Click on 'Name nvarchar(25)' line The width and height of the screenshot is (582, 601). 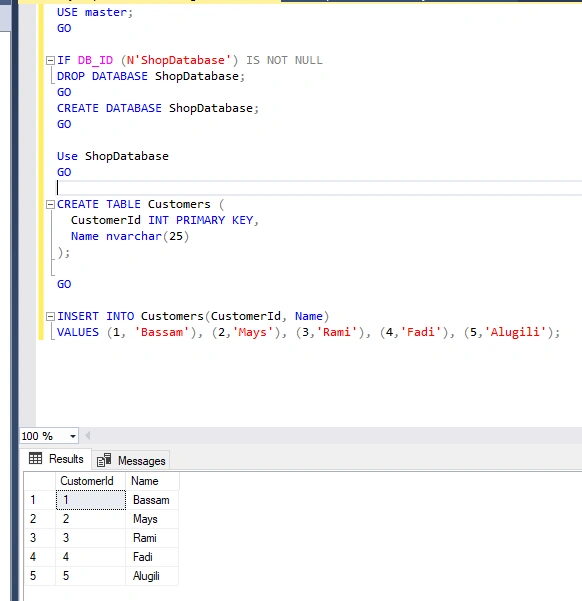click(130, 236)
